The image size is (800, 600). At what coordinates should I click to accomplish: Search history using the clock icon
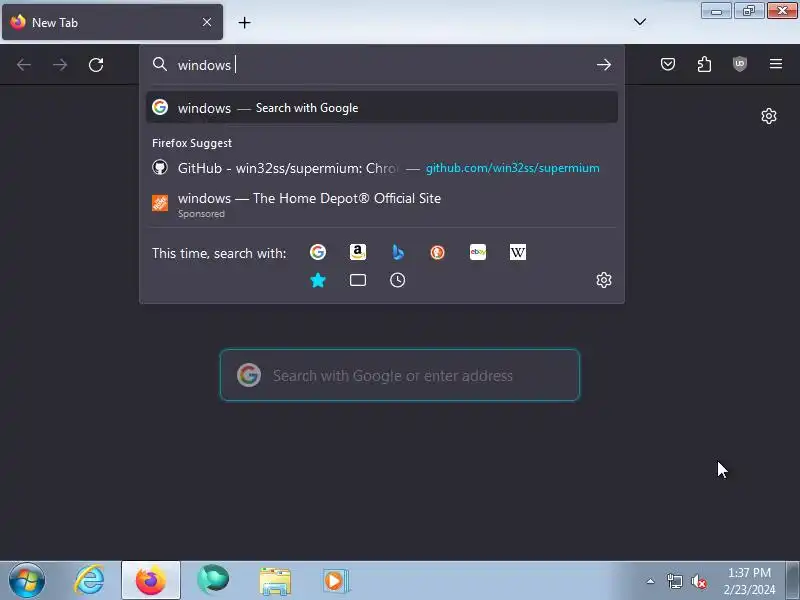click(x=397, y=280)
